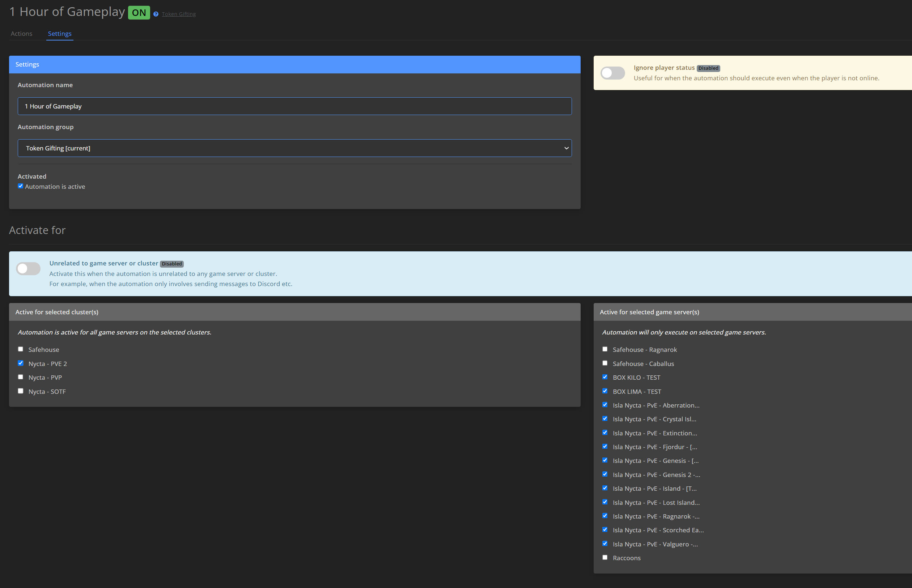Uncheck the Nycta - PVE 2 cluster
The image size is (912, 588).
click(x=21, y=363)
